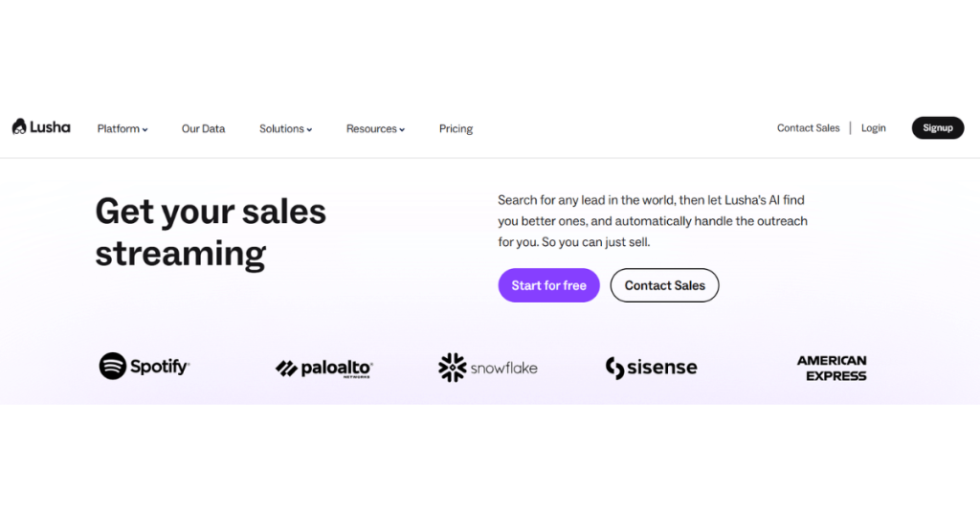Click the hero description paragraph about Lusha's AI

click(x=653, y=221)
